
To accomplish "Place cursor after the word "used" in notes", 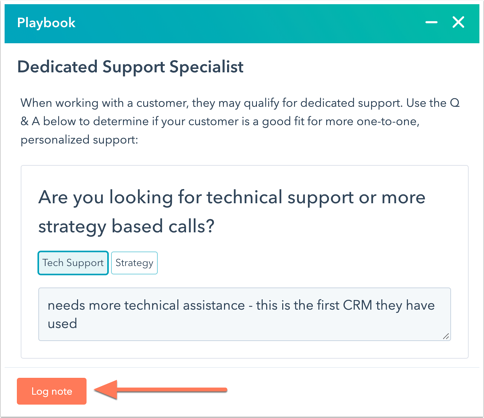I will (78, 324).
